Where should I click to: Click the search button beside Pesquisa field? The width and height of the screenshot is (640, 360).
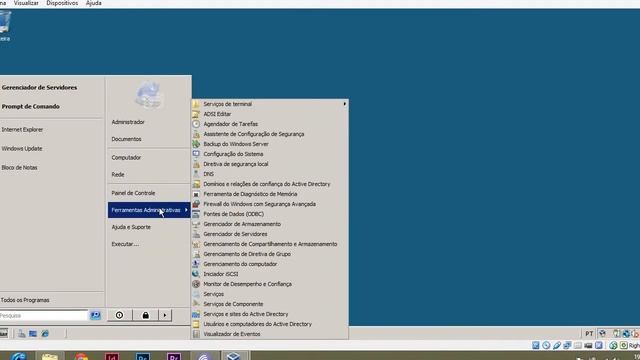coord(95,316)
